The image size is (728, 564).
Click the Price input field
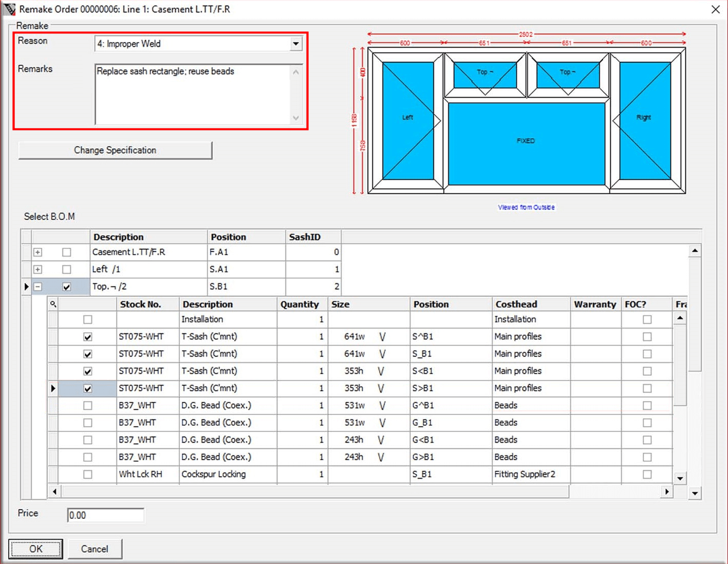[105, 515]
